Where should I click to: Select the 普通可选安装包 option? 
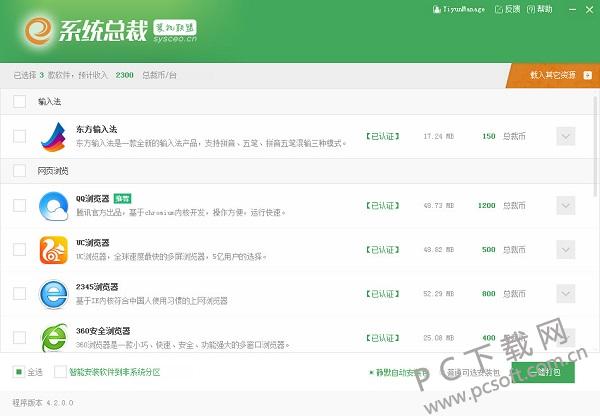point(470,372)
